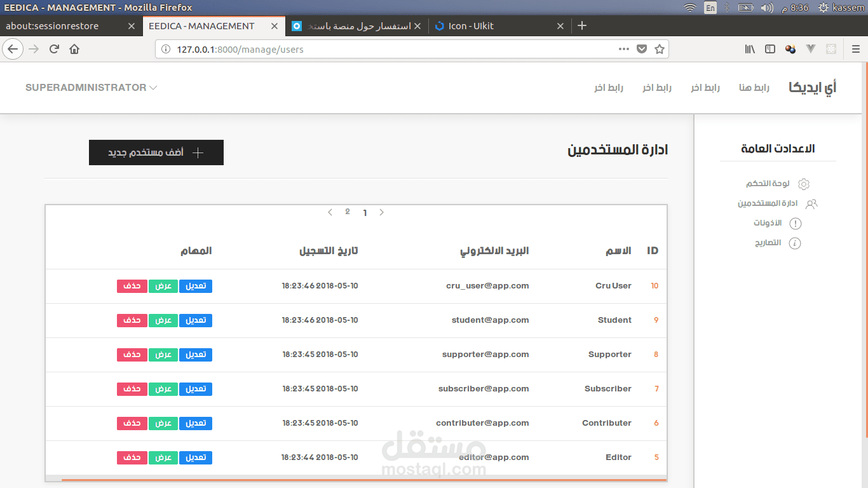Navigate back with the back arrow icon
The image size is (868, 488).
tap(13, 48)
